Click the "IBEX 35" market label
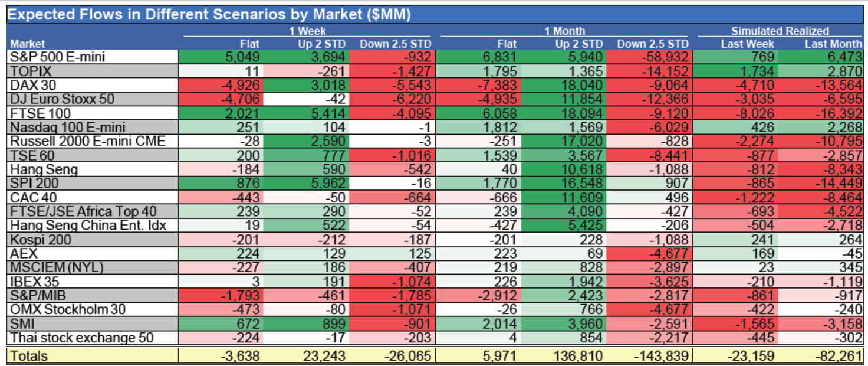Viewport: 868px width, 366px height. pyautogui.click(x=35, y=282)
